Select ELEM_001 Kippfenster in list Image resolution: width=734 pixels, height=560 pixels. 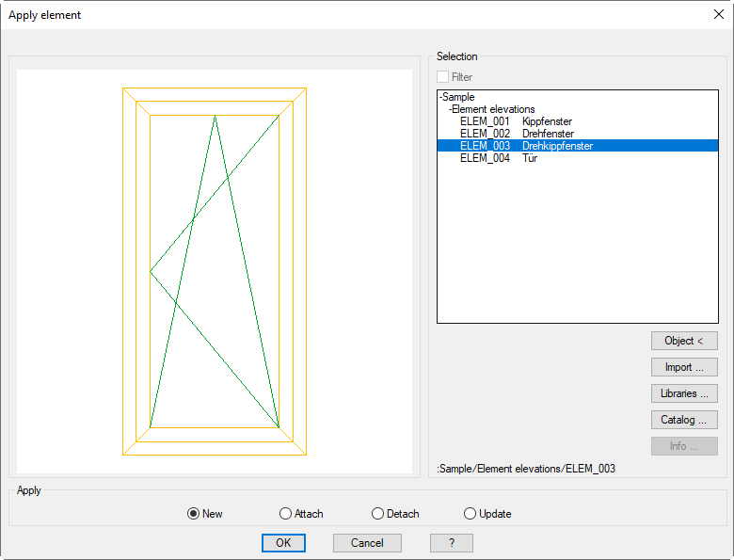coord(516,121)
